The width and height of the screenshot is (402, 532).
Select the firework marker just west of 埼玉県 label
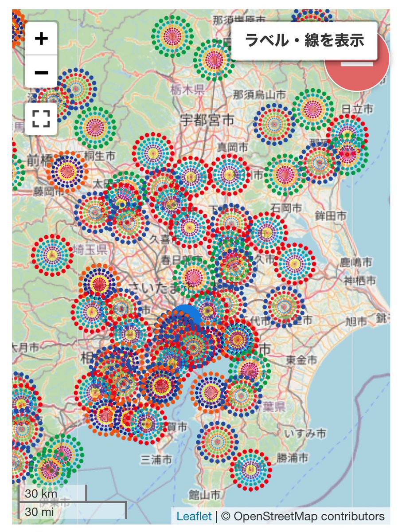tap(52, 255)
